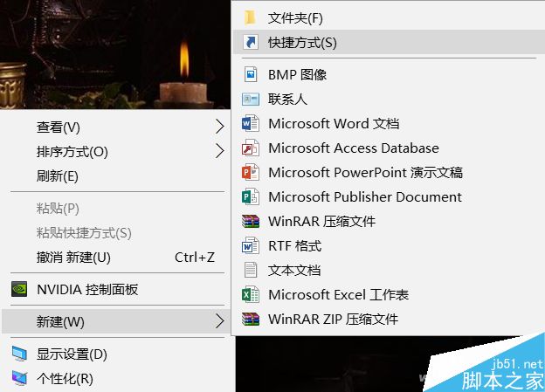Click the 新建(W) submenu arrow
The image size is (545, 392).
tap(219, 321)
